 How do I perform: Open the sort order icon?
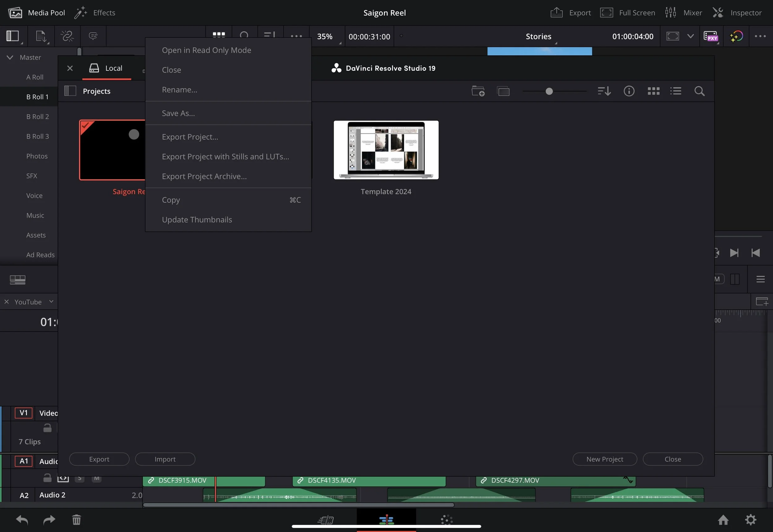click(x=604, y=91)
